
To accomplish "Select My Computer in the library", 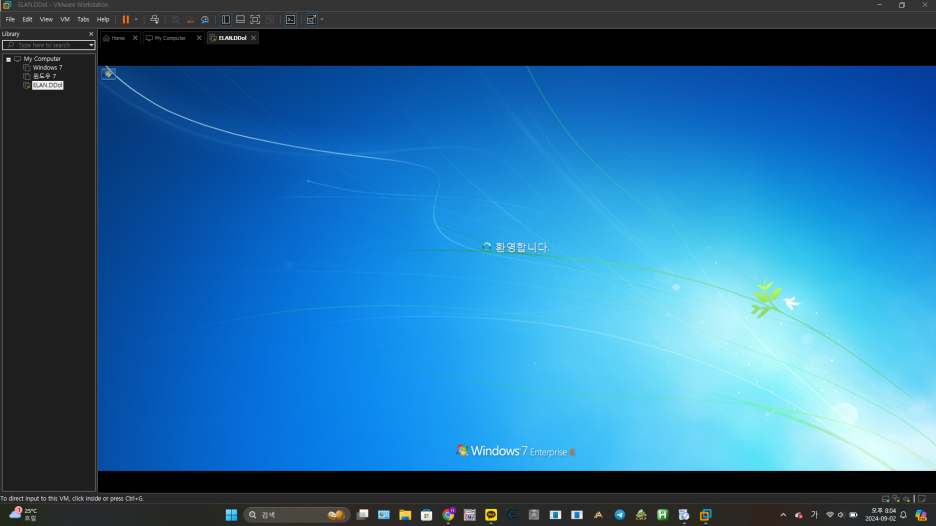I will (42, 59).
